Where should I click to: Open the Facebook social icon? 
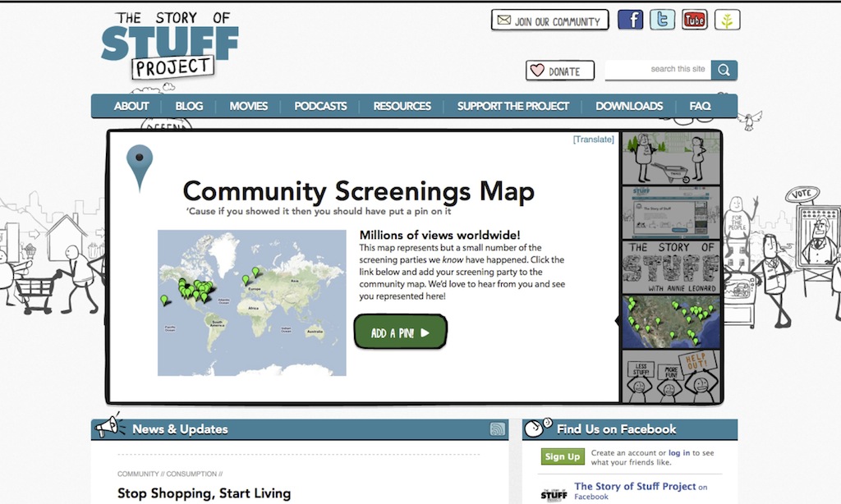(x=630, y=20)
